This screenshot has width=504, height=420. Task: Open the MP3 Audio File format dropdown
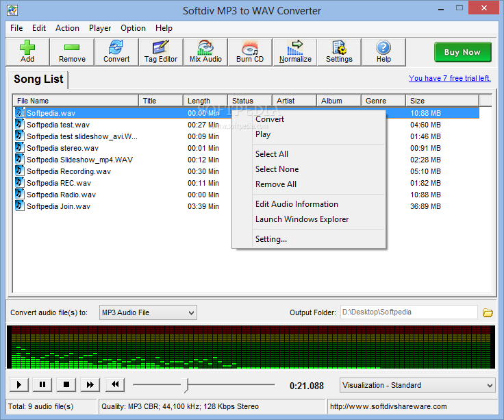148,312
